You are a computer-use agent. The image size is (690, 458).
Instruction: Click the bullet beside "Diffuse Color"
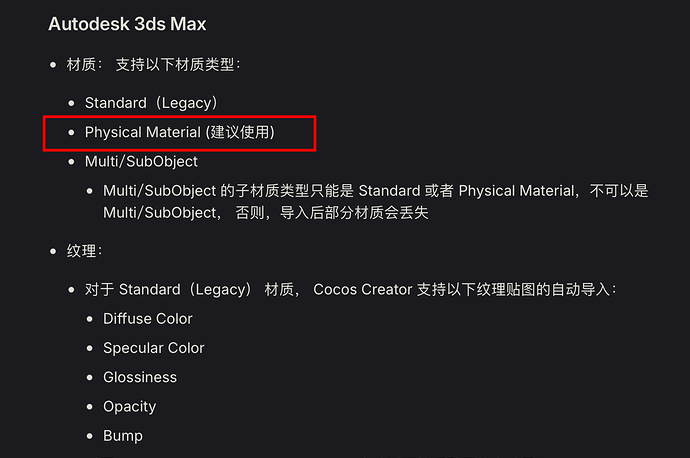tap(89, 319)
